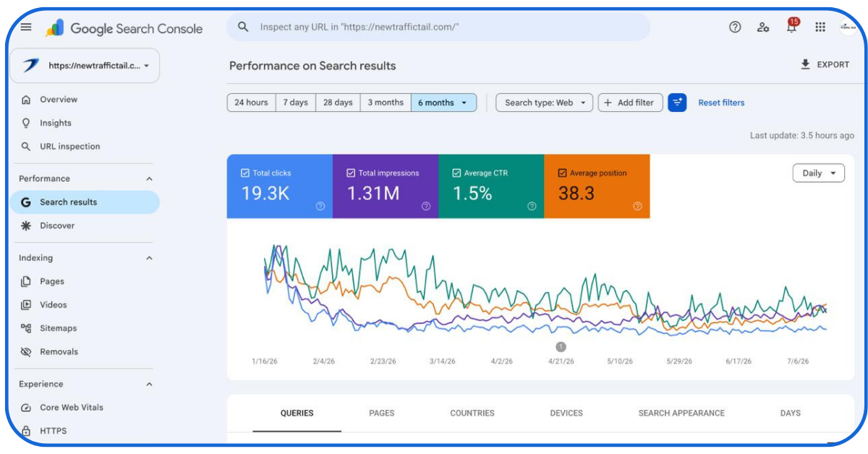Switch to the Countries tab
Screen dimensions: 868x454
(x=472, y=414)
